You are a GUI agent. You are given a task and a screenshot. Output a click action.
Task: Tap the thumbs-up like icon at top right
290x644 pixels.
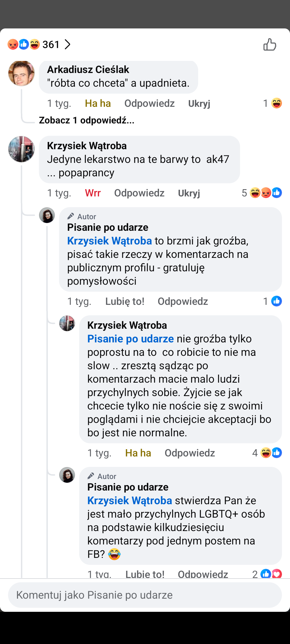coord(270,45)
